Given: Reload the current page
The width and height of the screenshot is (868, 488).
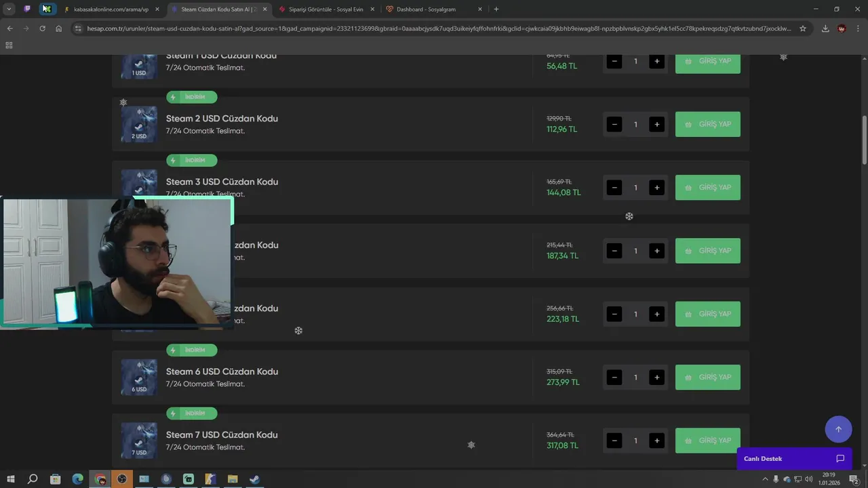Looking at the screenshot, I should (x=42, y=28).
